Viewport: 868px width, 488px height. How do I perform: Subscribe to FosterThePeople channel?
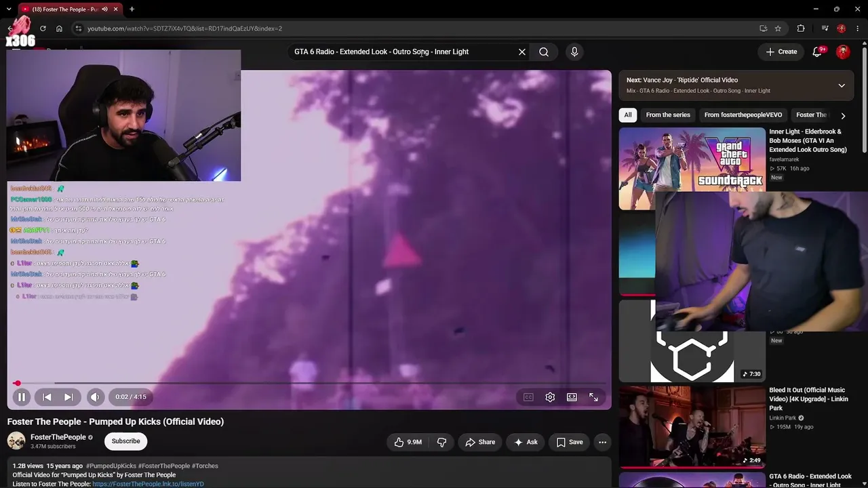(x=125, y=441)
